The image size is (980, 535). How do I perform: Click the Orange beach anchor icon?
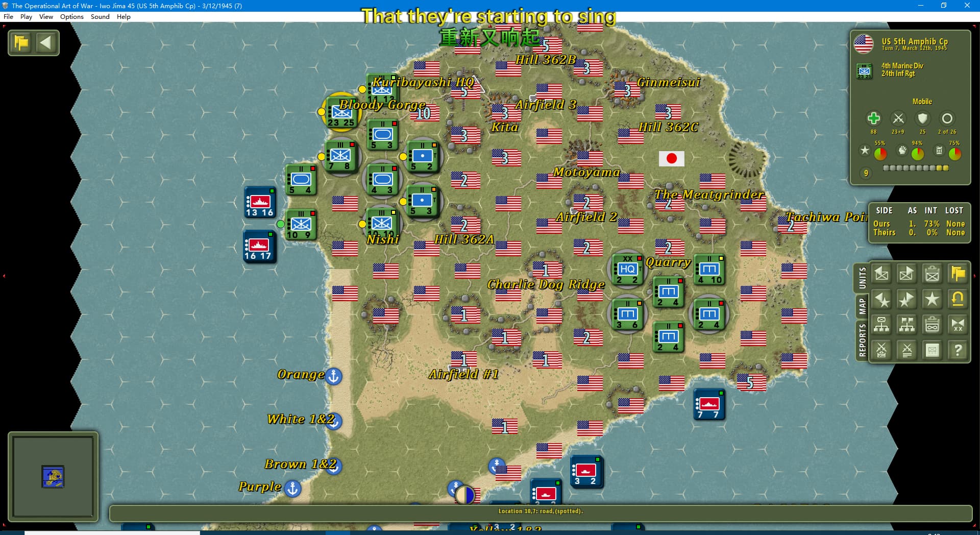pos(333,376)
